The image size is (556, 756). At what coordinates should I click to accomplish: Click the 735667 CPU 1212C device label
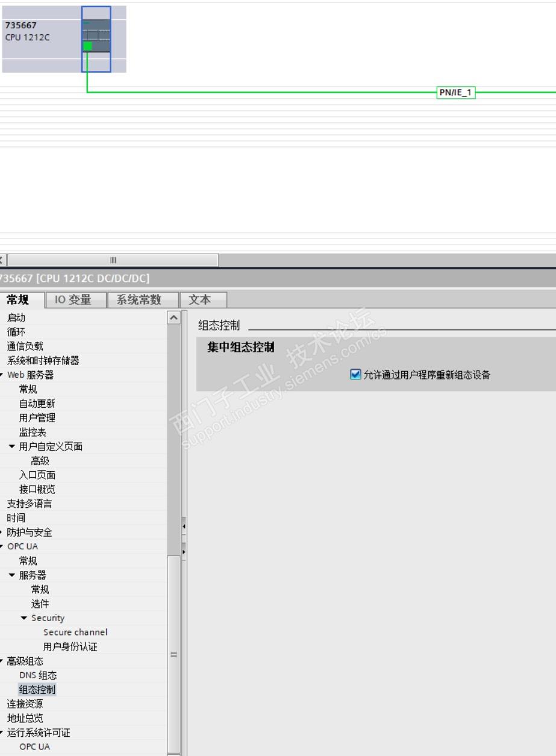[x=28, y=31]
